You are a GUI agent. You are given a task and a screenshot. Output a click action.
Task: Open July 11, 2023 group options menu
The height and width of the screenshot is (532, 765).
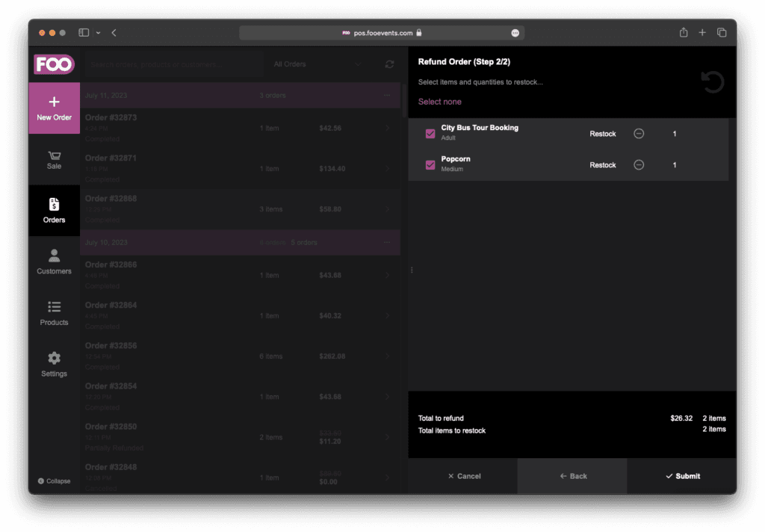[x=386, y=96]
